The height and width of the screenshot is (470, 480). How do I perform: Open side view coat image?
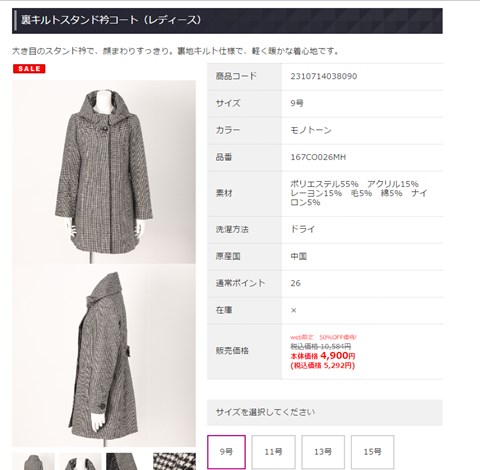click(x=104, y=355)
